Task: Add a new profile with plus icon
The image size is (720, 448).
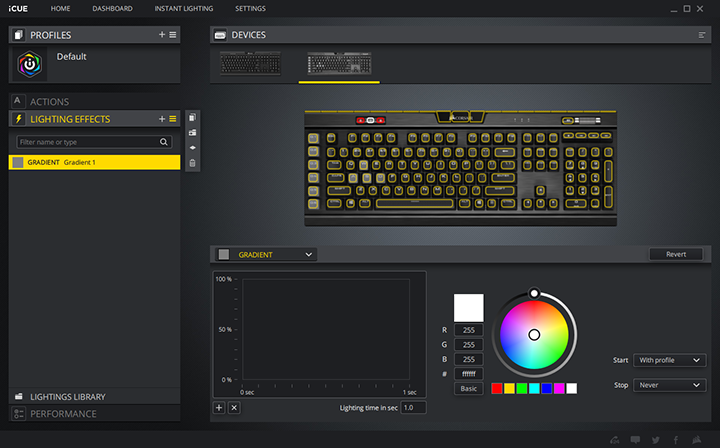Action: click(x=161, y=35)
